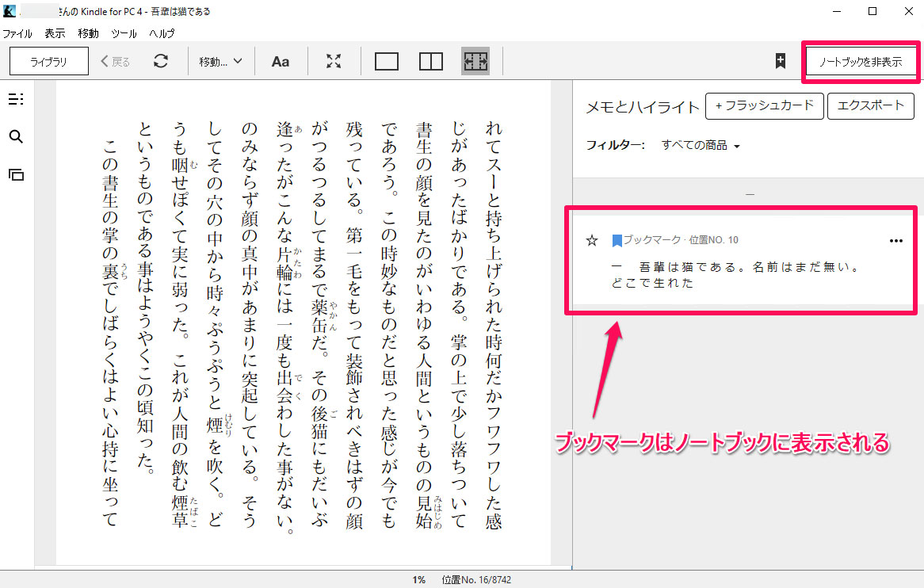This screenshot has height=588, width=924.
Task: Switch to two column layout
Action: pos(431,61)
